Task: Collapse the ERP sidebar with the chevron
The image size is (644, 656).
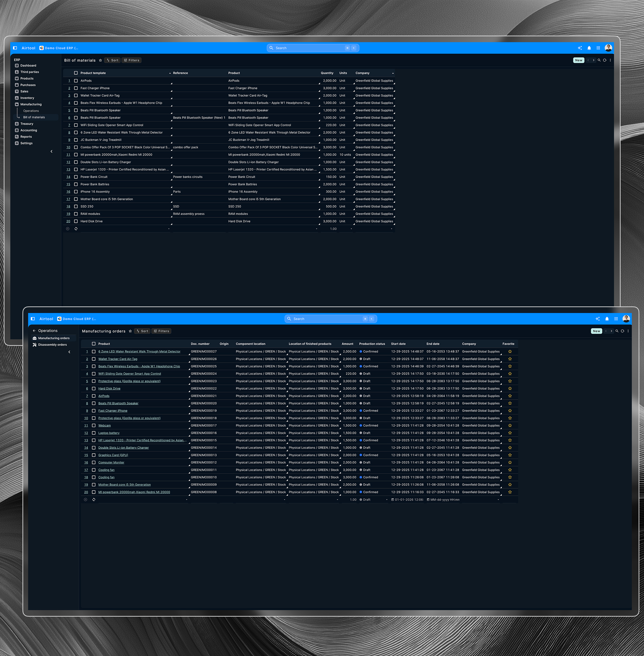Action: click(52, 152)
